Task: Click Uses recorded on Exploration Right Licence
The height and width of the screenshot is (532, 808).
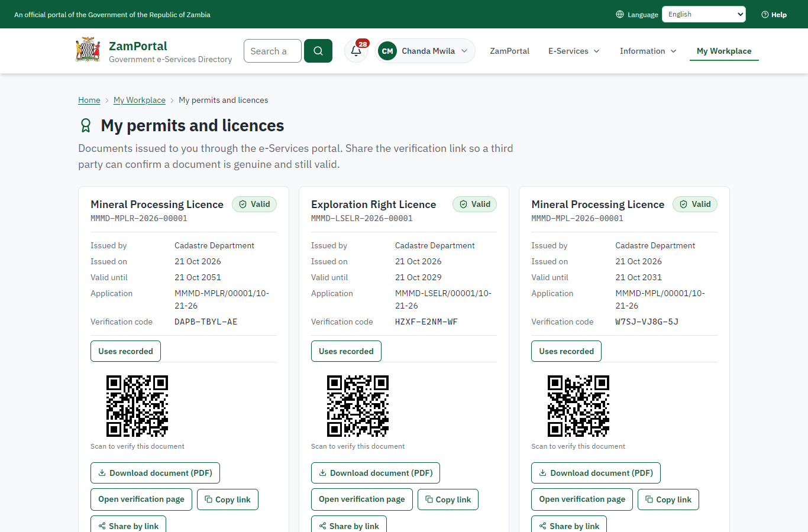Action: pos(346,351)
